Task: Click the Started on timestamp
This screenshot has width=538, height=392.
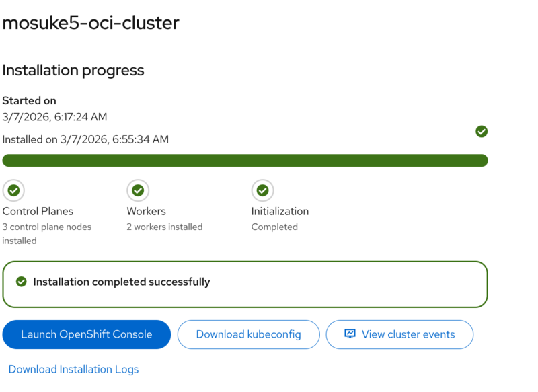Action: pos(54,117)
